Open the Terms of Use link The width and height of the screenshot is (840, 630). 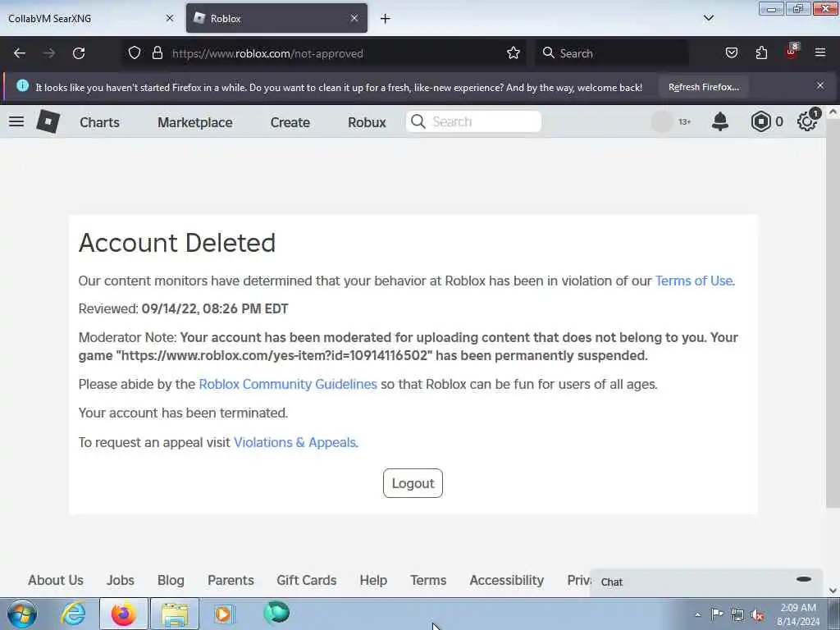pos(694,281)
